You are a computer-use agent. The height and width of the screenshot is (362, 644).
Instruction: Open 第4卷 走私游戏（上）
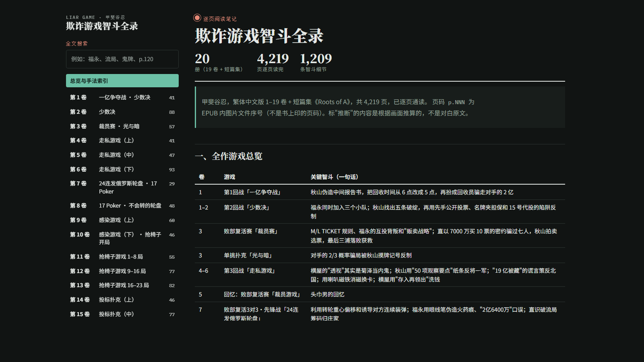point(122,140)
